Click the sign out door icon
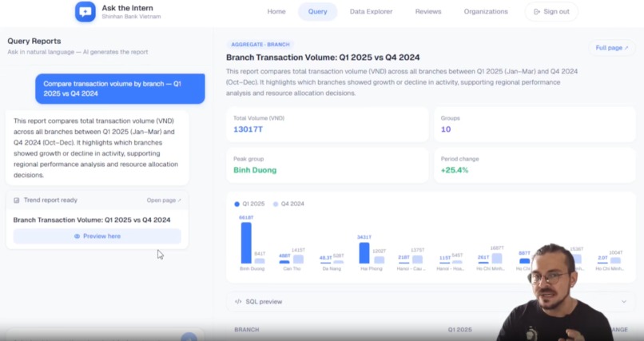 (536, 11)
